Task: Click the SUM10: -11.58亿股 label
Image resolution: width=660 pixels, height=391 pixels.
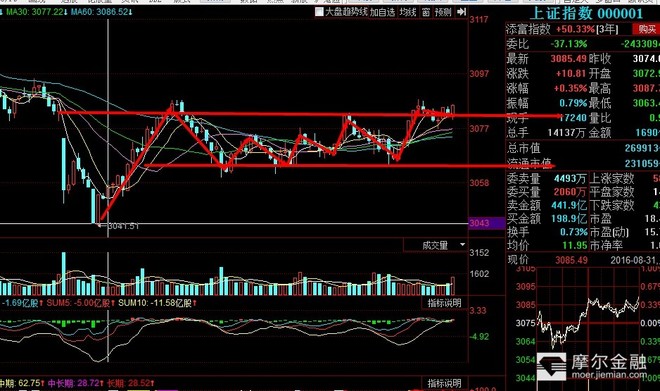Action: click(x=157, y=303)
